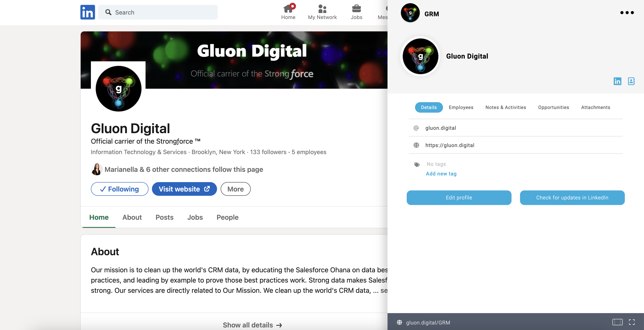This screenshot has height=330, width=644.
Task: Select the About tab on company page
Action: (132, 217)
